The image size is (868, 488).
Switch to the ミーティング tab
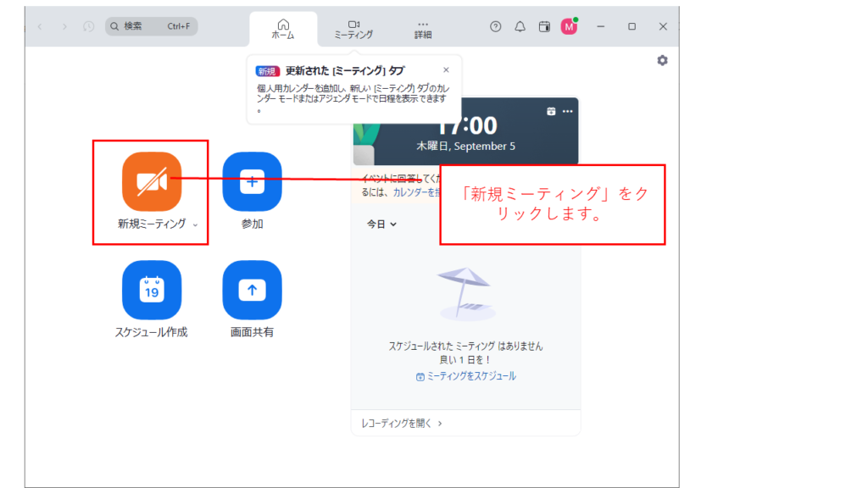coord(353,29)
